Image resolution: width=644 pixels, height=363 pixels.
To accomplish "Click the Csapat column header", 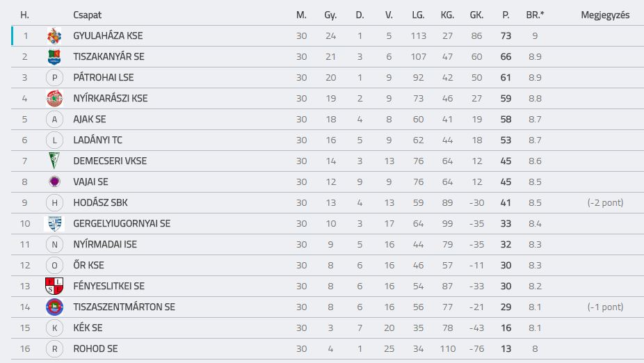I will (x=87, y=15).
